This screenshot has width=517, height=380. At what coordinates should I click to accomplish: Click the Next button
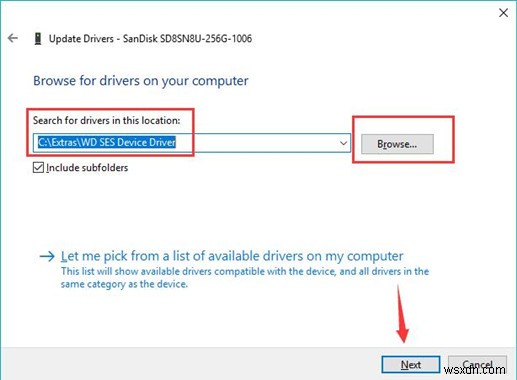411,365
